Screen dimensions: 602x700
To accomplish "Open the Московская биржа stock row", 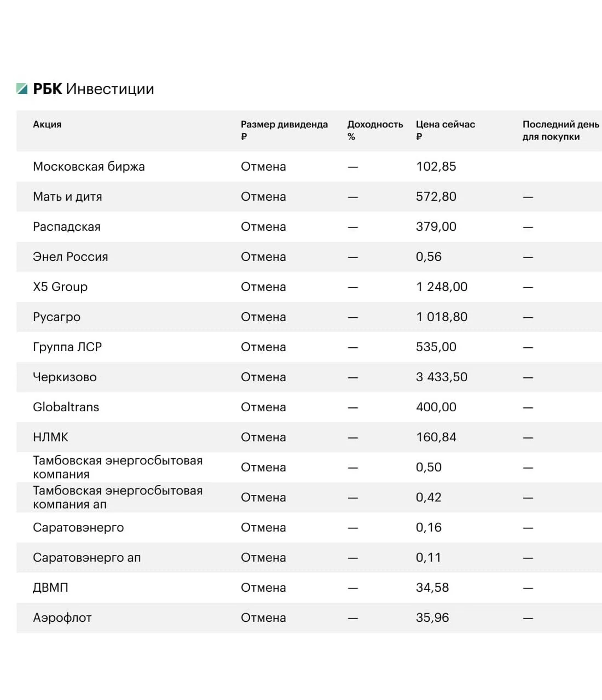I will pos(309,166).
